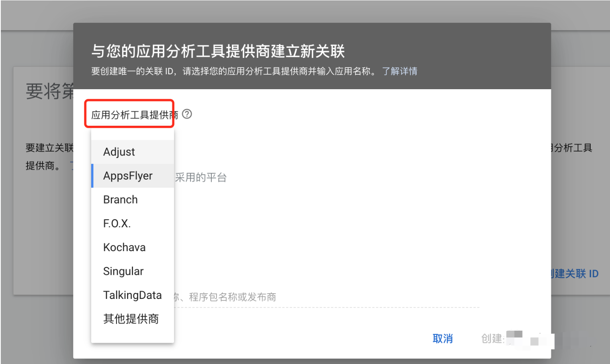Select Singular as the analytics provider
The width and height of the screenshot is (610, 364).
point(123,271)
